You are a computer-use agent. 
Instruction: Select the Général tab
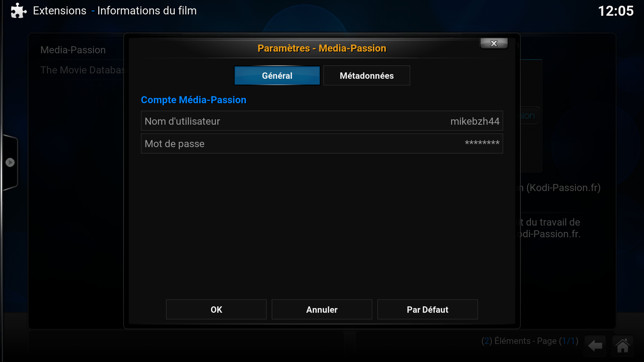[x=277, y=75]
